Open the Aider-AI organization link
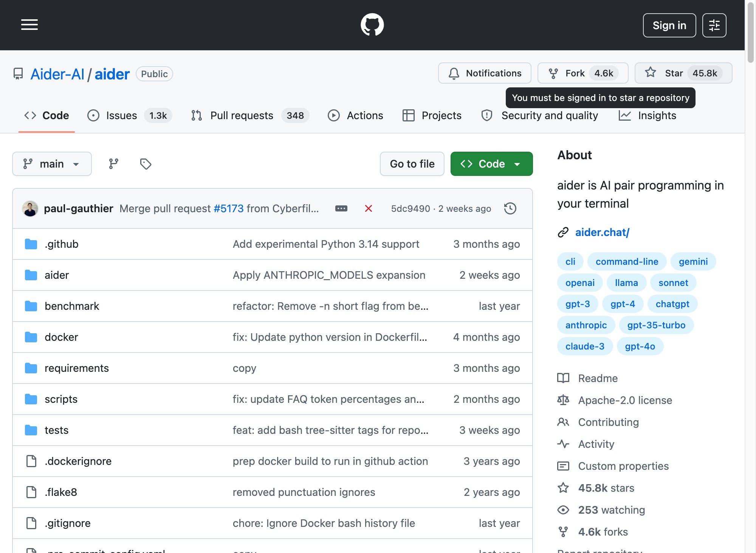This screenshot has width=756, height=553. [57, 74]
